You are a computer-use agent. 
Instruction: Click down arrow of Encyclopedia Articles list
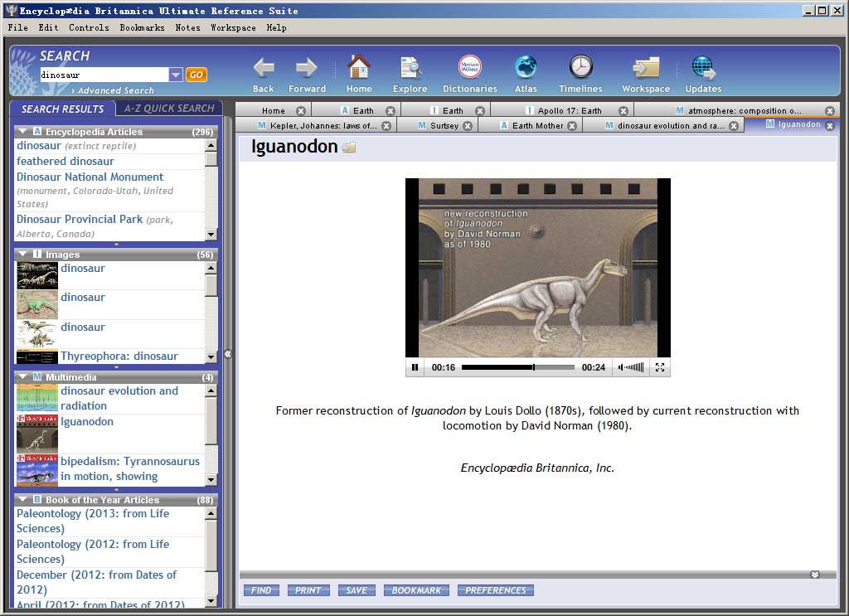(211, 235)
